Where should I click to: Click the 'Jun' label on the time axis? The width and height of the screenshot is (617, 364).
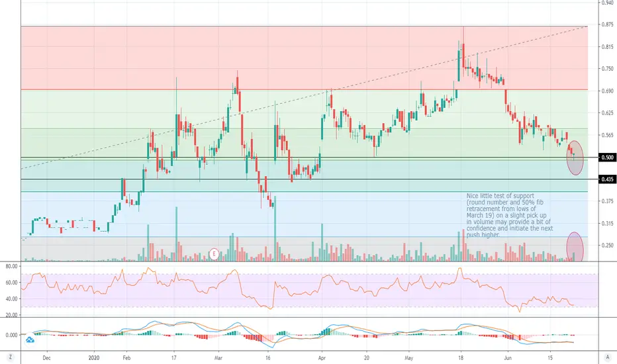pos(508,358)
